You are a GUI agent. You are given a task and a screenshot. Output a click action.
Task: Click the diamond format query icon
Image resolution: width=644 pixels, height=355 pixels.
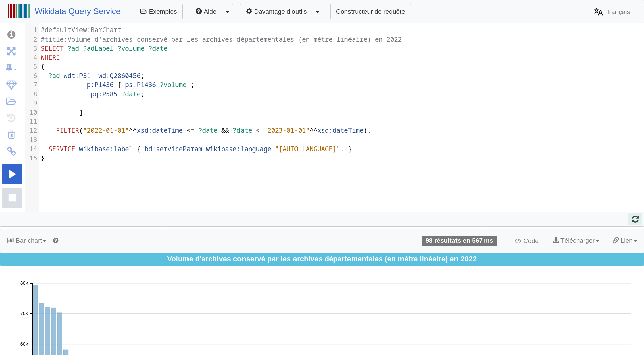(11, 85)
